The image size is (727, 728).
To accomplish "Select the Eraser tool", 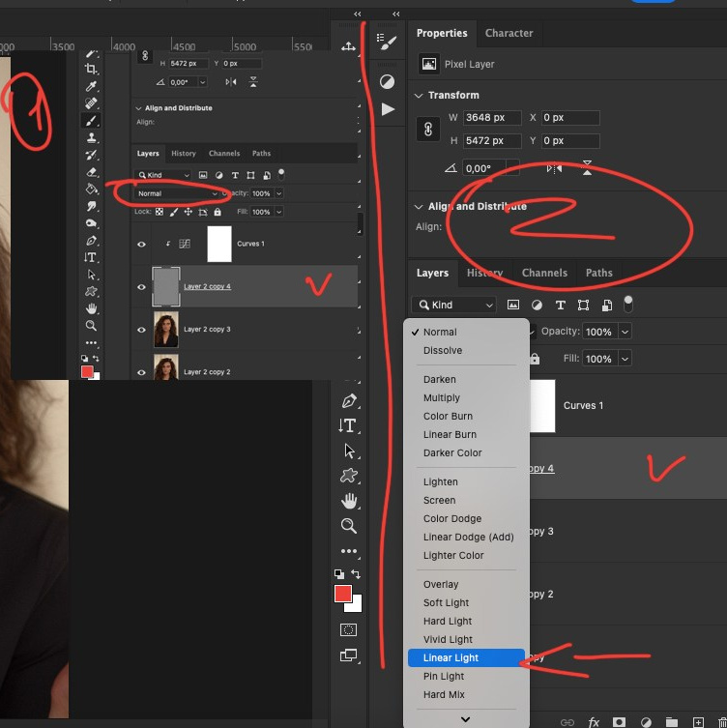I will [91, 172].
